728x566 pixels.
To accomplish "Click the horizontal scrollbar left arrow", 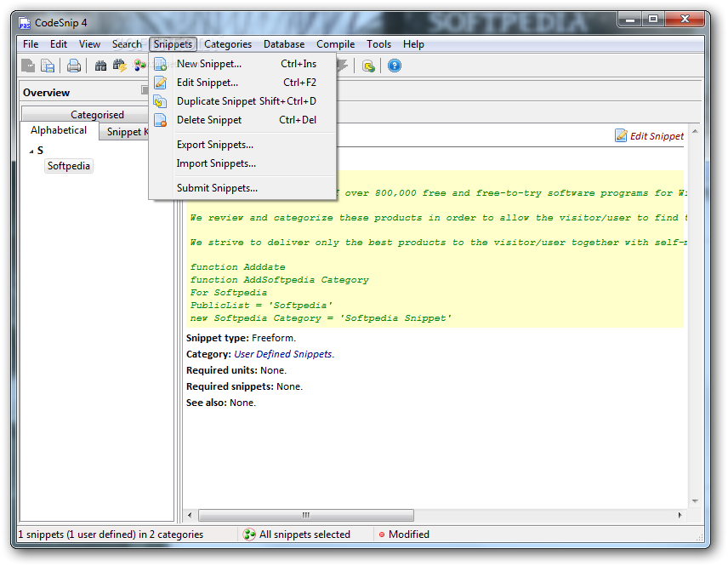I will pyautogui.click(x=190, y=515).
